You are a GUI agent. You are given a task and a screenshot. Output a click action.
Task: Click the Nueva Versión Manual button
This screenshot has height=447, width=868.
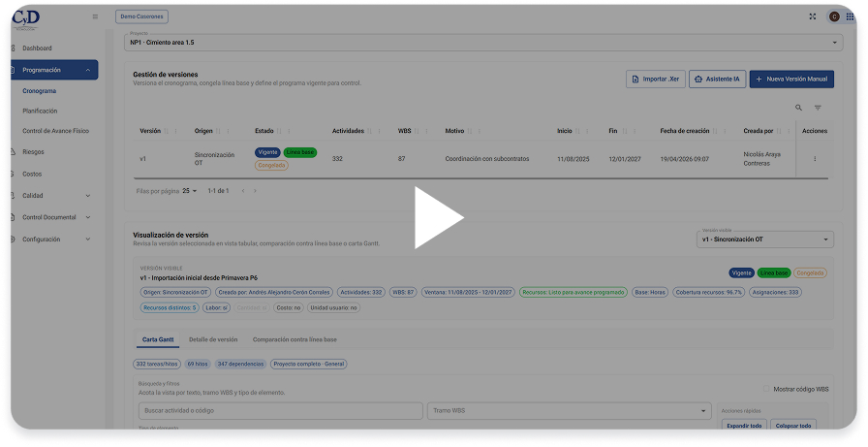coord(791,80)
